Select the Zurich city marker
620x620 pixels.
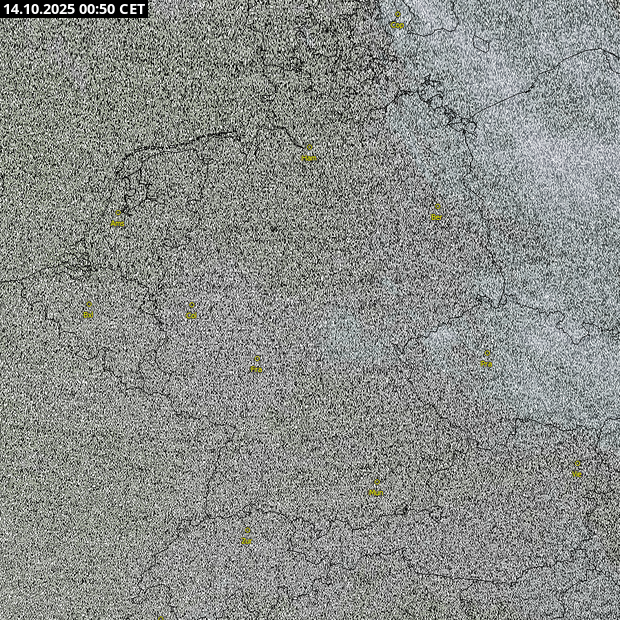click(x=246, y=531)
